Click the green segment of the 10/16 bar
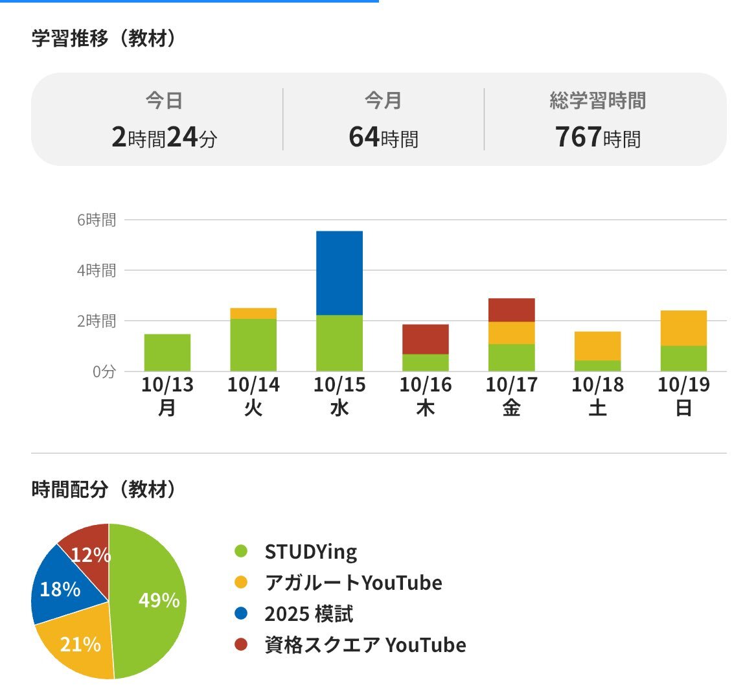The image size is (756, 700). tap(425, 362)
